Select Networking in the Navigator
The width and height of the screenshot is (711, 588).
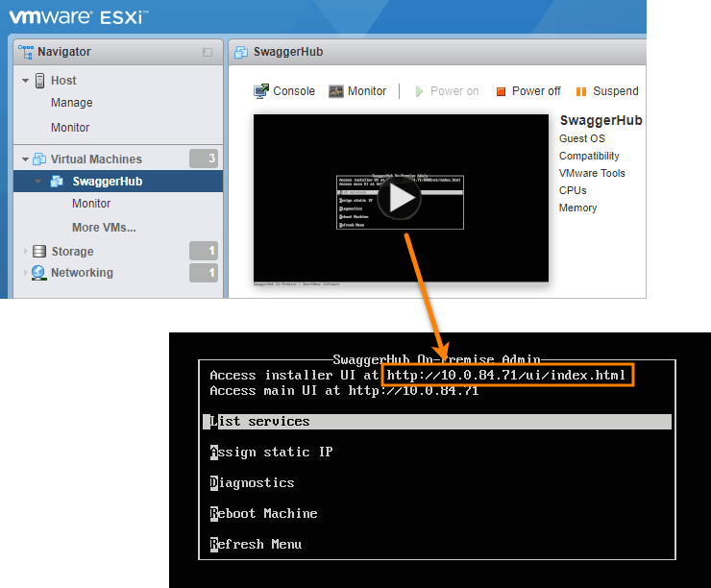tap(82, 273)
